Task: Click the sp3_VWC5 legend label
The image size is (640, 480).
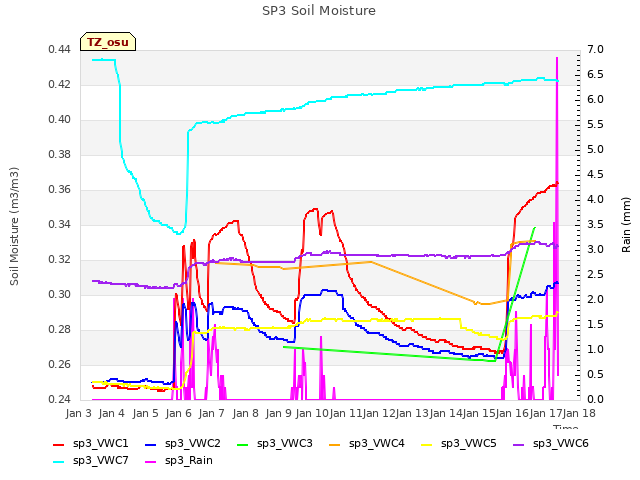Action: [x=469, y=443]
